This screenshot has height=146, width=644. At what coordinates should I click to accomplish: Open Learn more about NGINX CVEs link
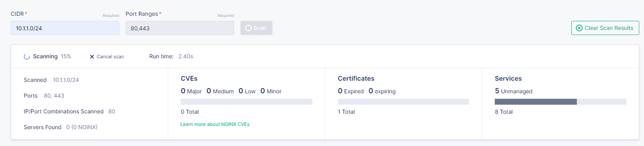click(x=215, y=124)
